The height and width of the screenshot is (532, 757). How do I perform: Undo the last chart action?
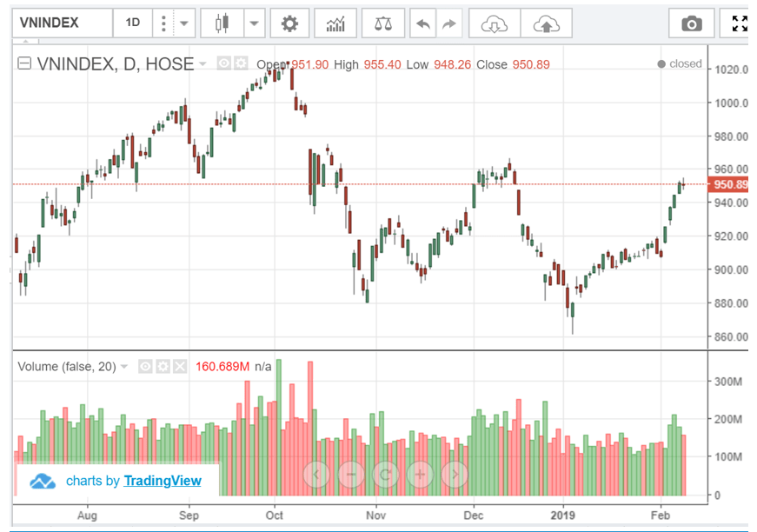click(423, 23)
